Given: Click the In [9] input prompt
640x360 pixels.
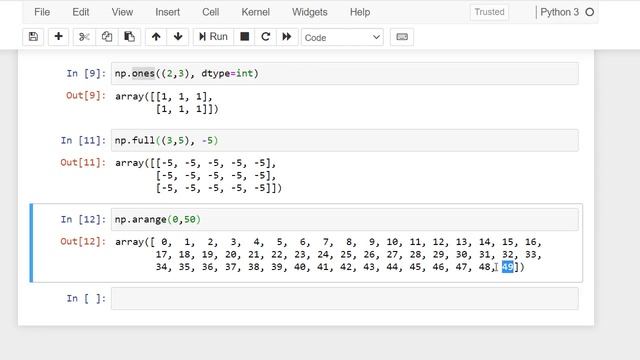Looking at the screenshot, I should coord(86,73).
